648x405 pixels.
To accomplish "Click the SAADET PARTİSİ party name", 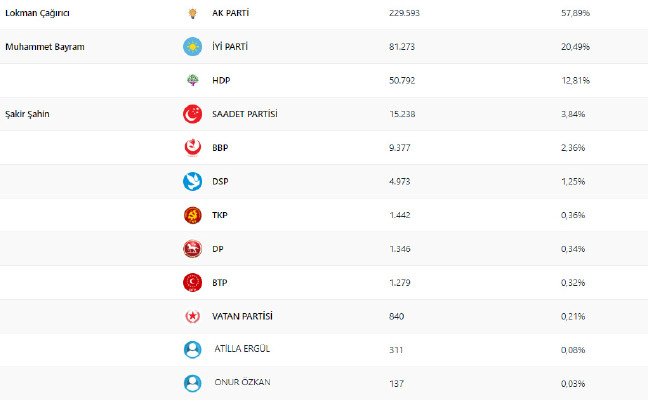I will (244, 114).
